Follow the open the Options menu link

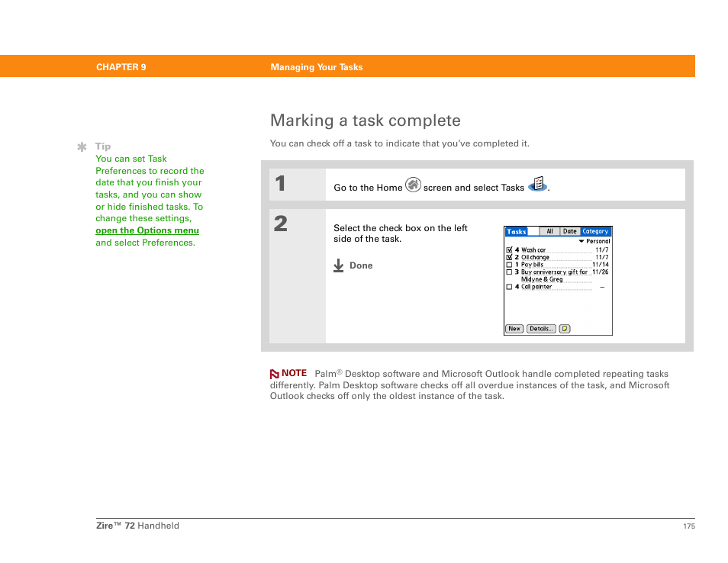click(147, 230)
